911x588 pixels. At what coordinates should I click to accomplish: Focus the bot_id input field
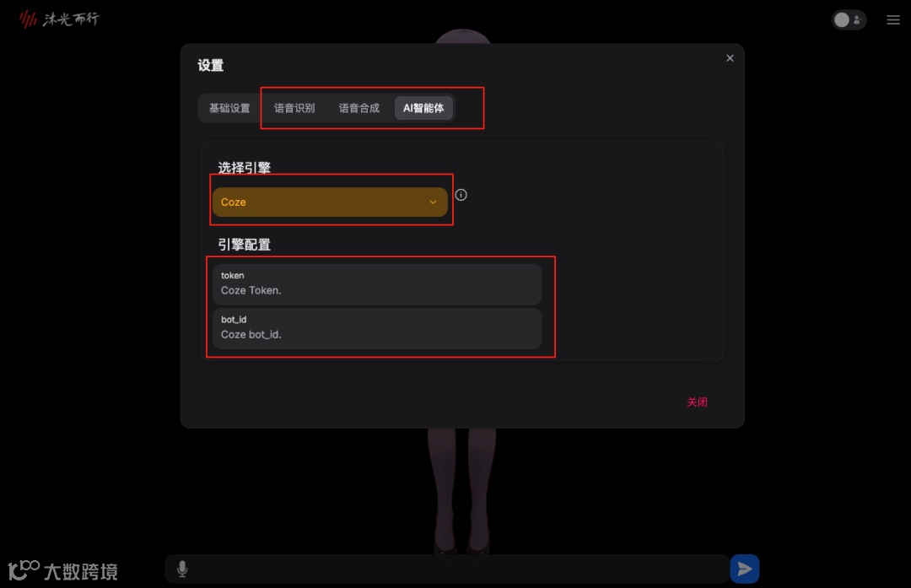(x=377, y=328)
